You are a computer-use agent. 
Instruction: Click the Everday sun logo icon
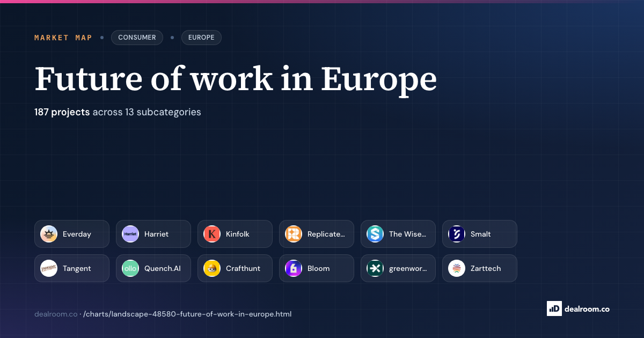pos(49,234)
